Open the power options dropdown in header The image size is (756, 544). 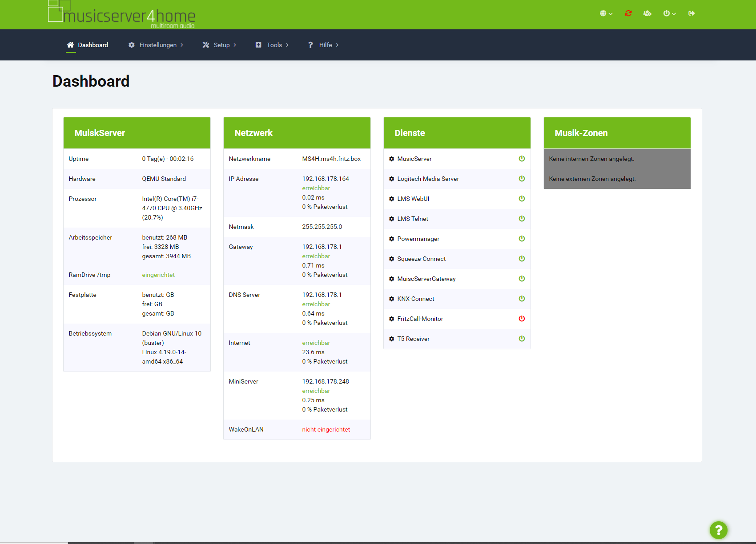669,13
